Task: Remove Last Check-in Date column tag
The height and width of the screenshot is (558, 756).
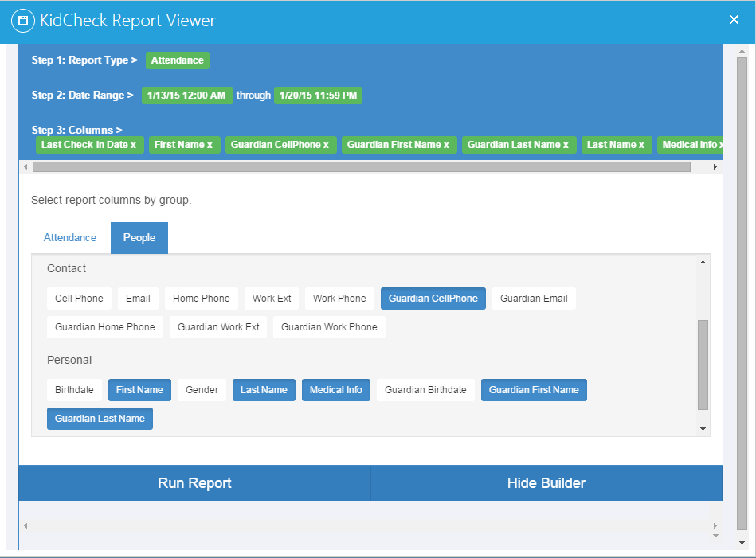Action: click(133, 145)
